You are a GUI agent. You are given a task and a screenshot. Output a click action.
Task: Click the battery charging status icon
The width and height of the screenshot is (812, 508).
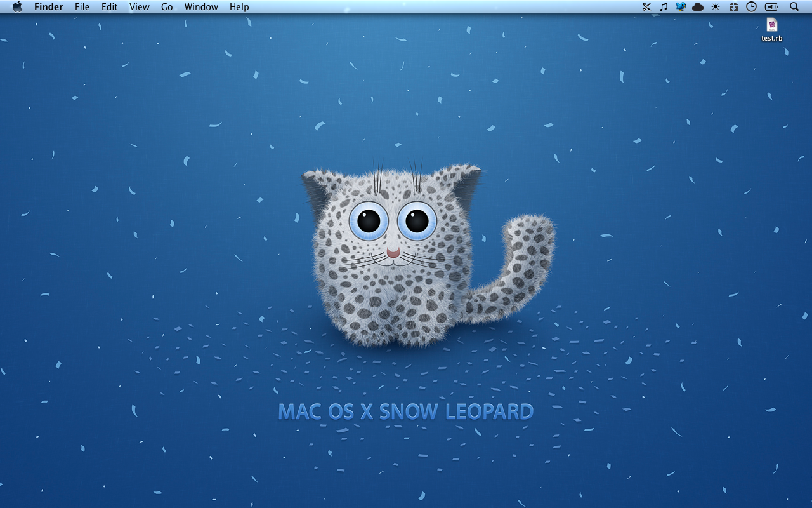pos(771,7)
